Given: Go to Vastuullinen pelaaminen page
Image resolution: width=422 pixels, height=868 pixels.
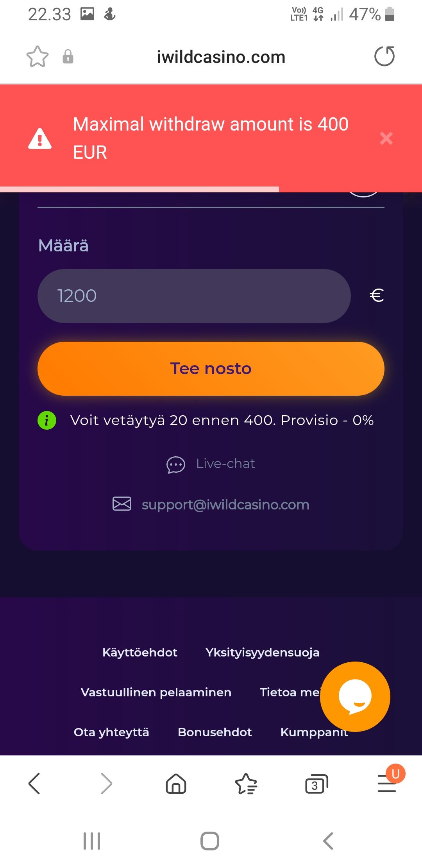Looking at the screenshot, I should pyautogui.click(x=156, y=692).
